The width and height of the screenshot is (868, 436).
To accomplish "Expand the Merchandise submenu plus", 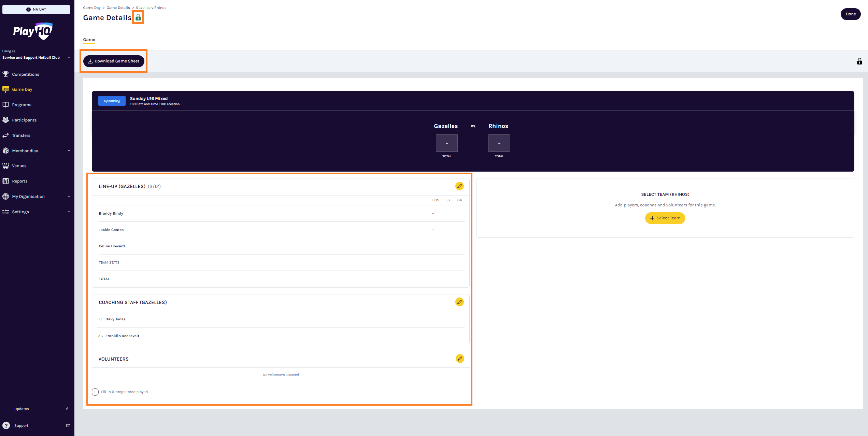I will (x=69, y=151).
